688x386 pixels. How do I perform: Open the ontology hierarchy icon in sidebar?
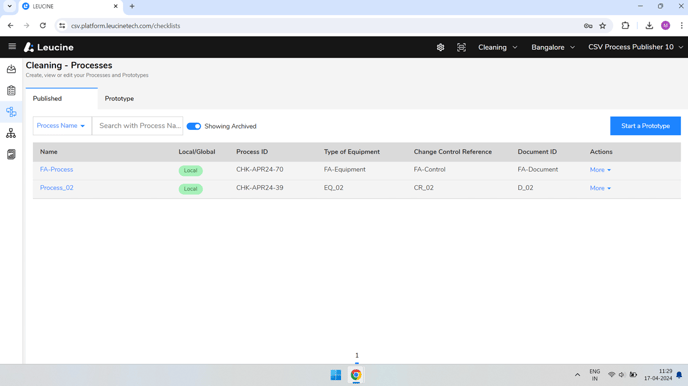click(x=11, y=133)
